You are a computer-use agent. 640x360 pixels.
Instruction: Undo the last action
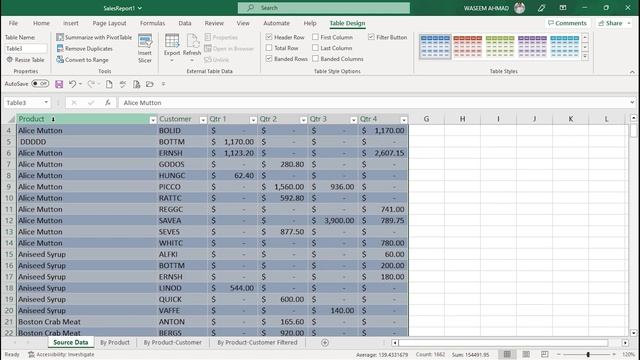point(72,84)
